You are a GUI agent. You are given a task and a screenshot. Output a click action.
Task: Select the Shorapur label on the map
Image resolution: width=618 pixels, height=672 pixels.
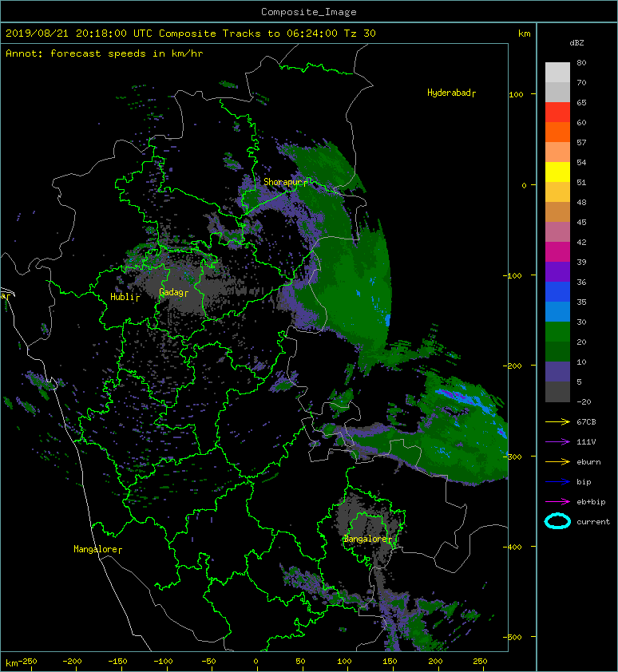(285, 182)
